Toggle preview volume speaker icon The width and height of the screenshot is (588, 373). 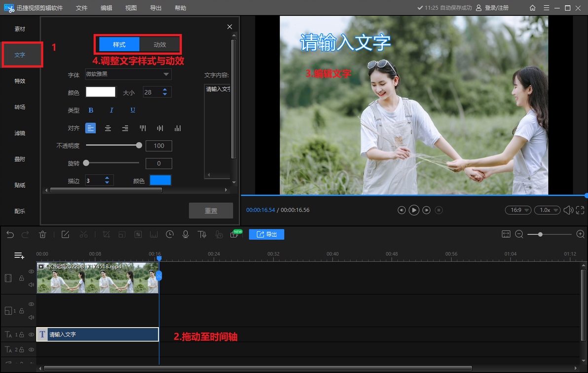(568, 210)
